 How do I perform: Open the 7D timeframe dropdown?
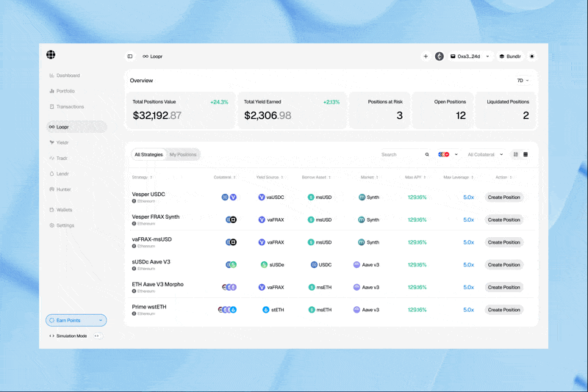pos(523,81)
